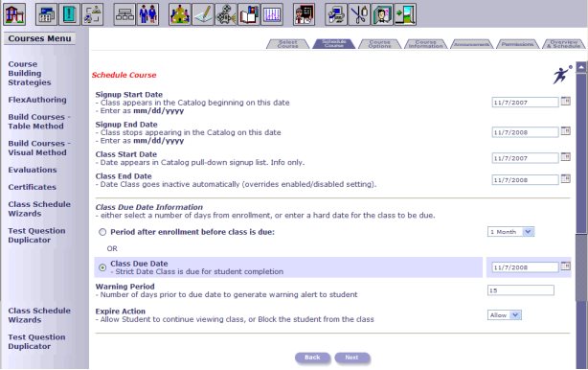Open the upper Test Question Duplicator link
588x370 pixels.
tap(36, 235)
